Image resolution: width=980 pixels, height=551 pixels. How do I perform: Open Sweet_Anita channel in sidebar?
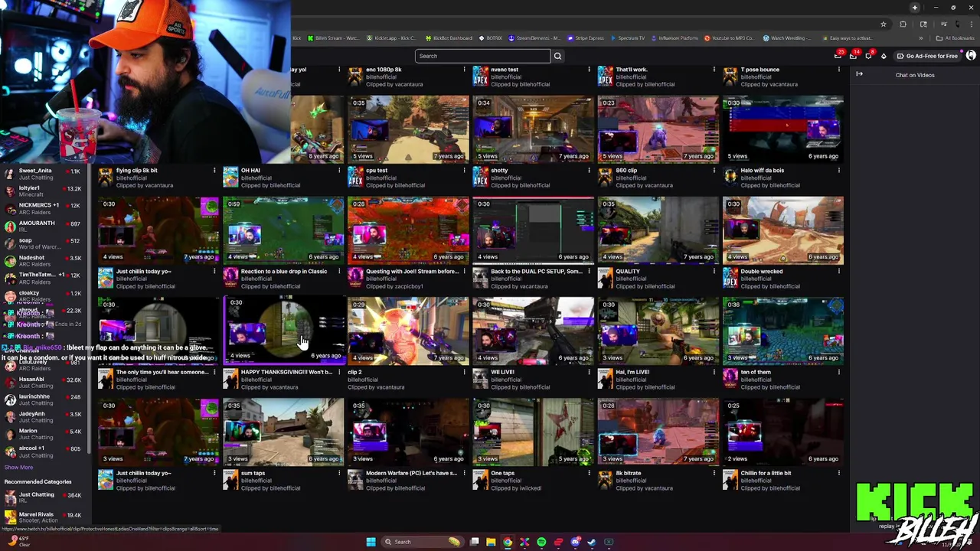[44, 174]
